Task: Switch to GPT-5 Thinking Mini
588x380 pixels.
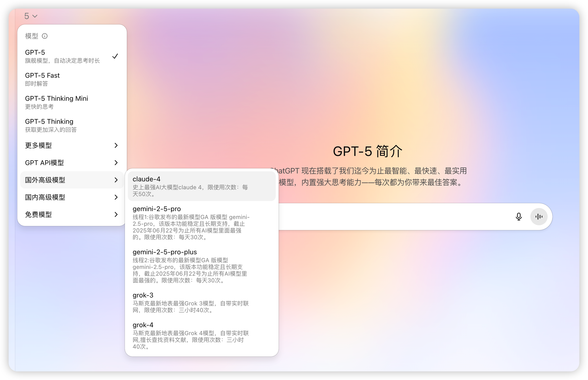Action: 72,102
